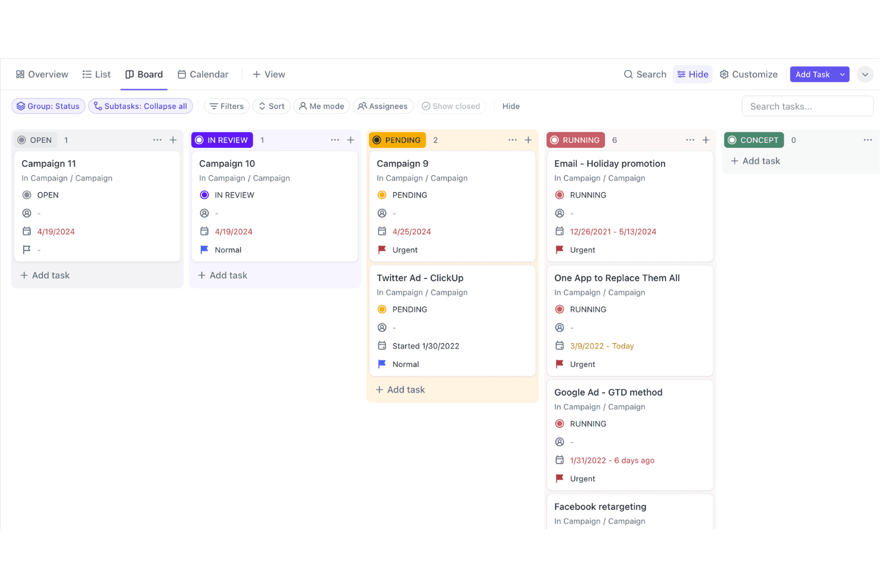Image resolution: width=882 pixels, height=588 pixels.
Task: Open ellipsis menu of CONCEPT column
Action: point(868,140)
